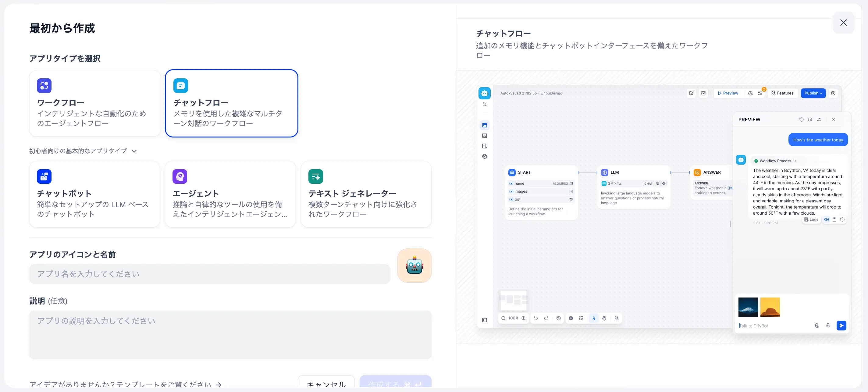868x392 pixels.
Task: Collapse 初心者向けの基本的なアプリタイプ section
Action: 83,151
